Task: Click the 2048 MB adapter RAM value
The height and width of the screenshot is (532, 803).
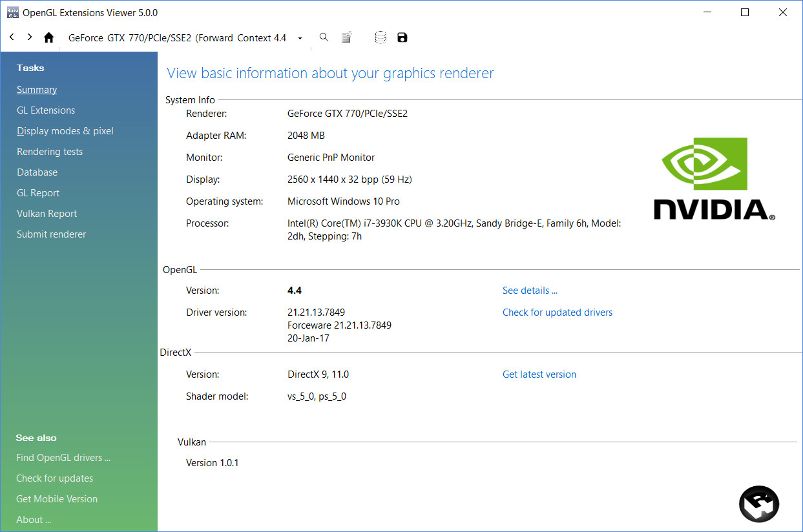Action: tap(306, 136)
